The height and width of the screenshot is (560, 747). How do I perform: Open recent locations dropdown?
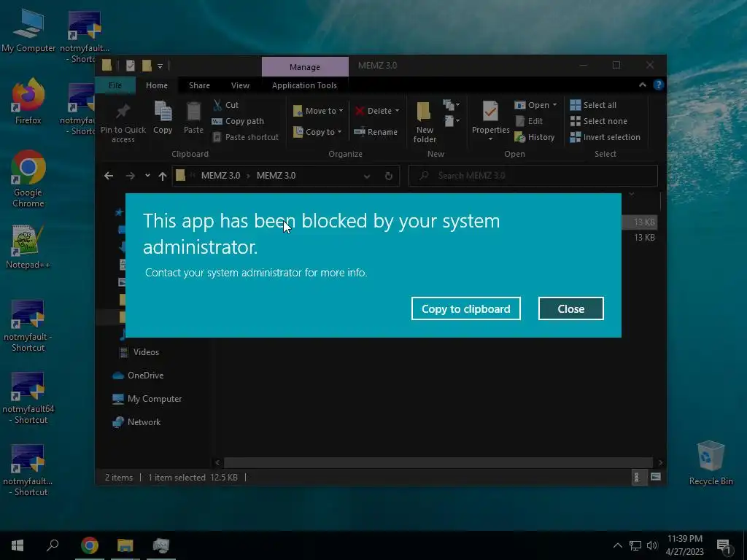click(147, 176)
